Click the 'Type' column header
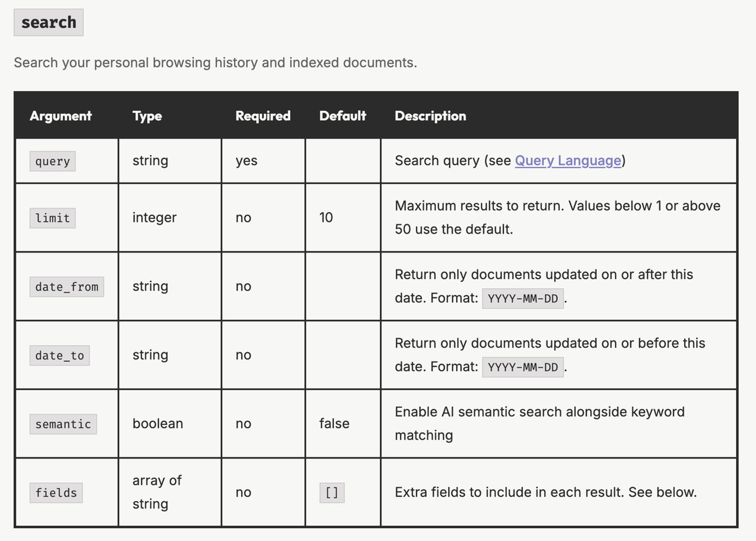 coord(147,116)
